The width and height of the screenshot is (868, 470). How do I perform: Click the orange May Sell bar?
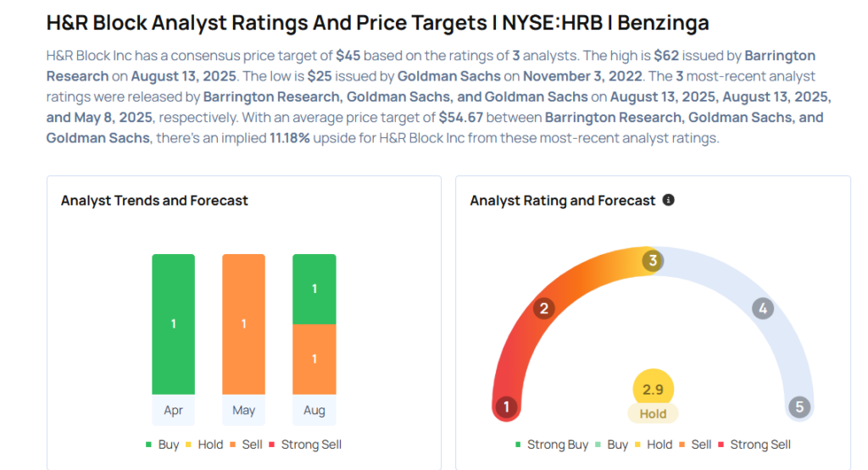[x=243, y=323]
